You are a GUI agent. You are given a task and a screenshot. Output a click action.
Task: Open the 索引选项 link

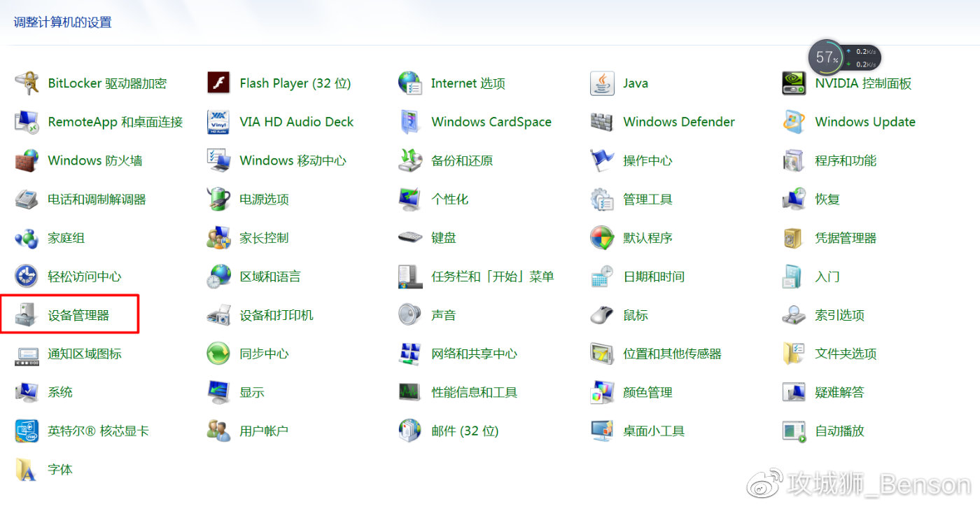[x=839, y=315]
